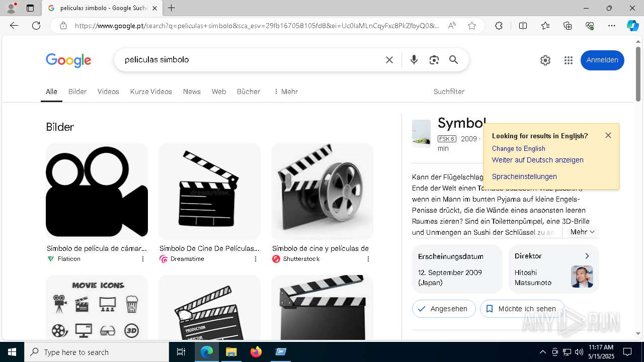
Task: Open the Suchfilter options
Action: tap(449, 92)
